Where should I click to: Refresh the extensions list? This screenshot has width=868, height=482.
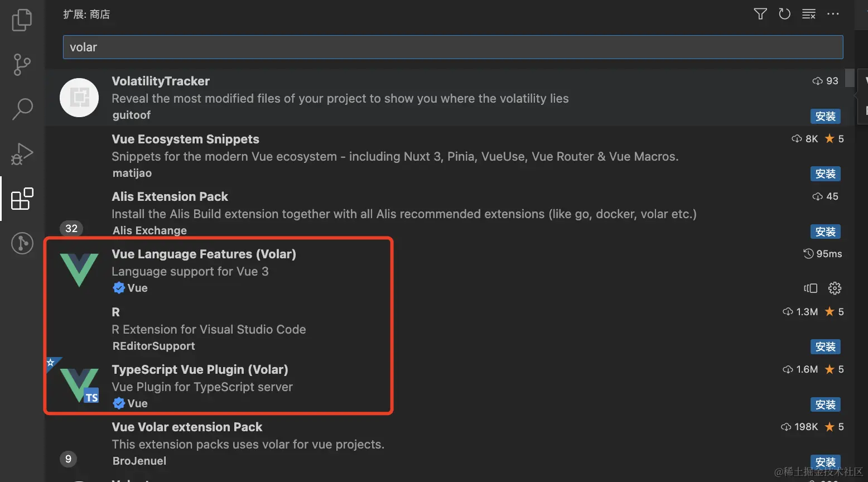[x=784, y=14]
